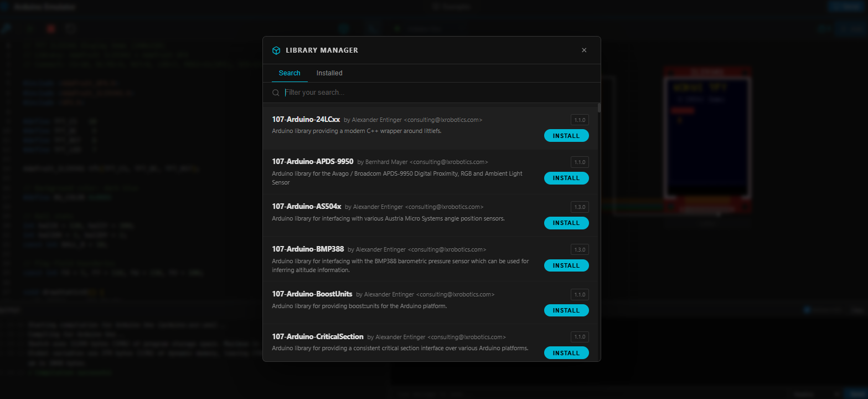The width and height of the screenshot is (868, 399).
Task: Open version 1.3.0 selector for 107-Arduino-AS504x
Action: [580, 207]
